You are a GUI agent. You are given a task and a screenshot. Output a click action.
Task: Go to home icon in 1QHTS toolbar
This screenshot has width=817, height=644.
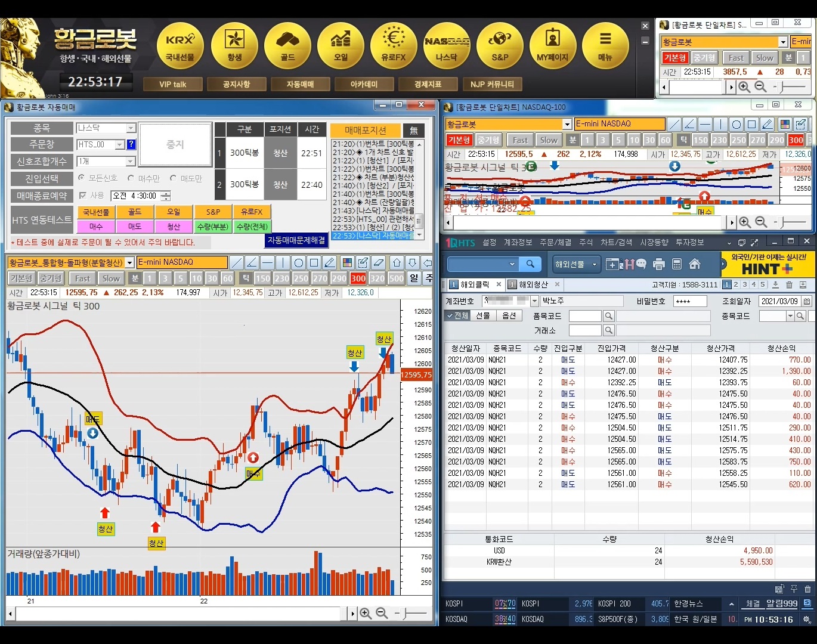click(x=694, y=264)
